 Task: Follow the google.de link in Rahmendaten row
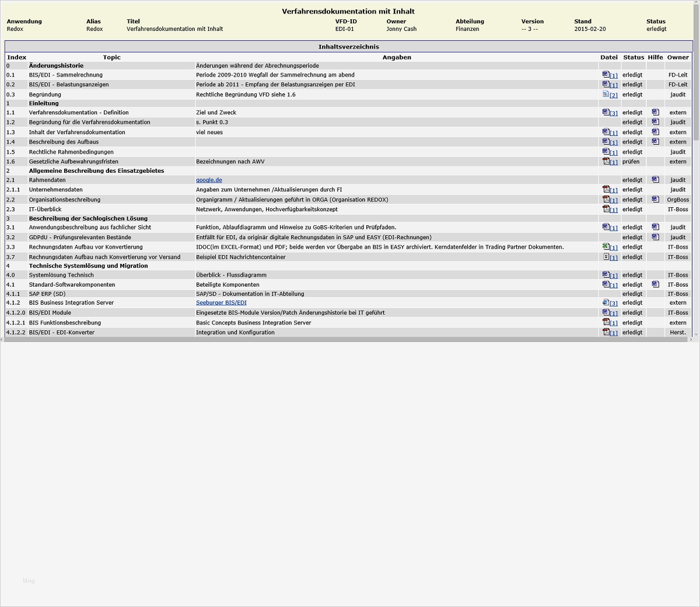tap(209, 180)
